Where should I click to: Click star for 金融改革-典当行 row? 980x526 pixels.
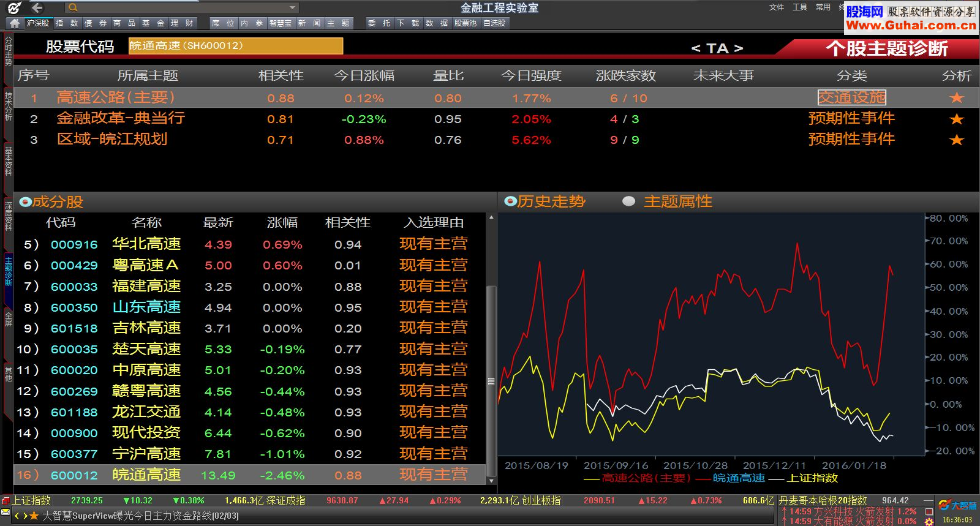click(x=956, y=119)
